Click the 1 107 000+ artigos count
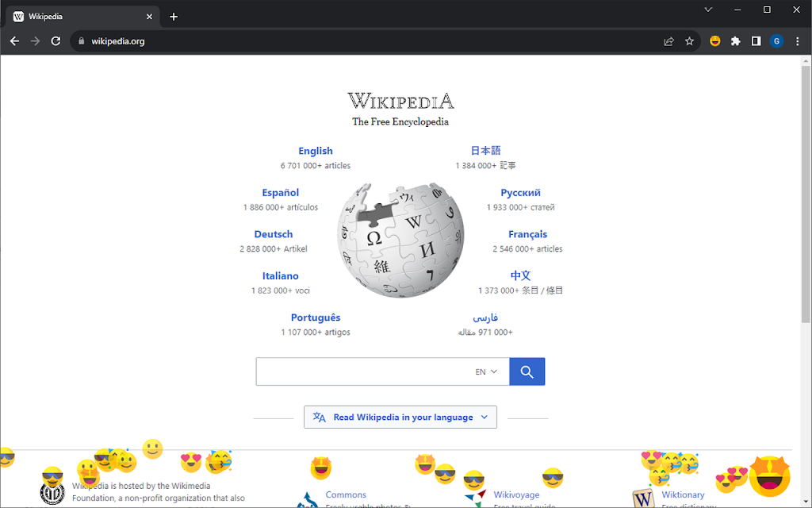 tap(316, 333)
